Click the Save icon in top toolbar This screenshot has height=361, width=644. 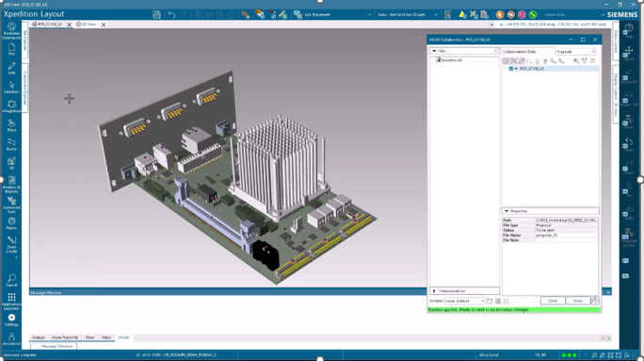tap(156, 15)
